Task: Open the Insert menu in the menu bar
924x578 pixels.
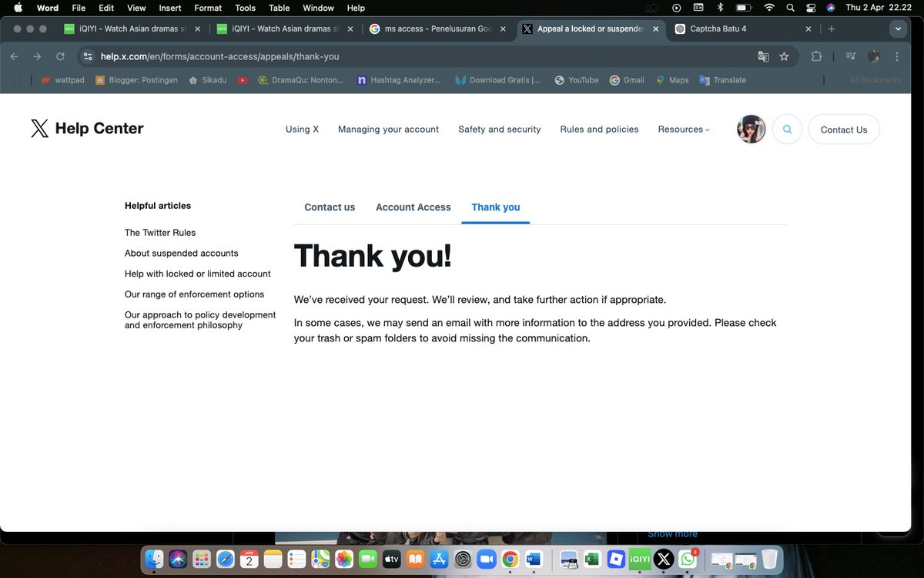Action: pos(169,8)
